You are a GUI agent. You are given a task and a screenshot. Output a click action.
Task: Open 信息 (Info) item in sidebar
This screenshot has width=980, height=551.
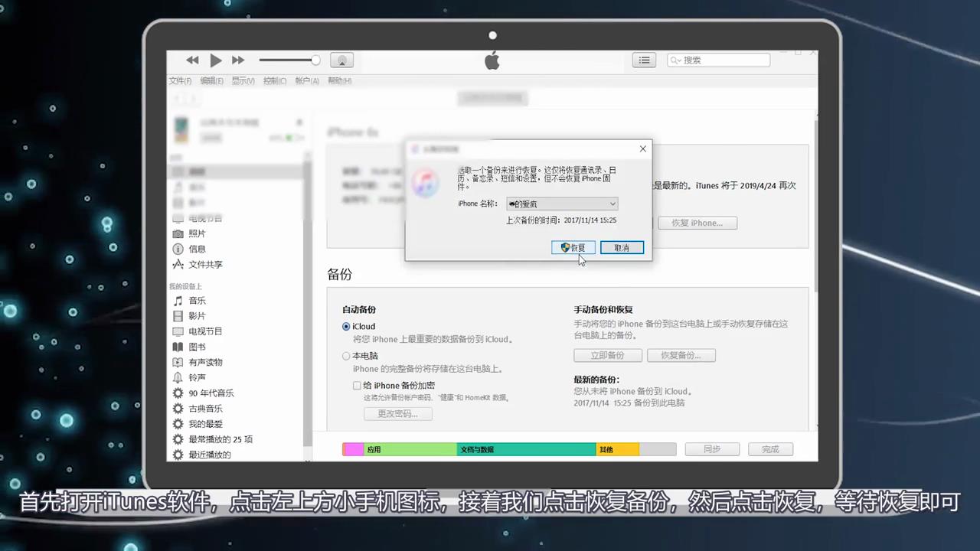tap(197, 249)
